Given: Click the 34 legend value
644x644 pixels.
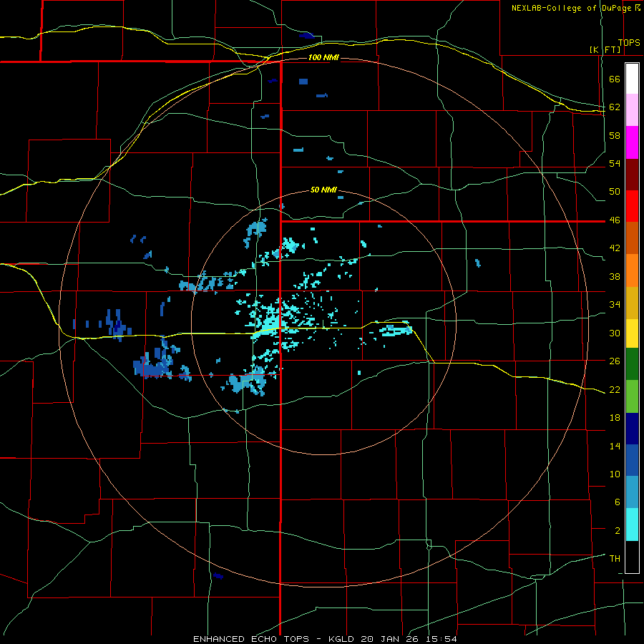Looking at the screenshot, I should click(615, 305).
